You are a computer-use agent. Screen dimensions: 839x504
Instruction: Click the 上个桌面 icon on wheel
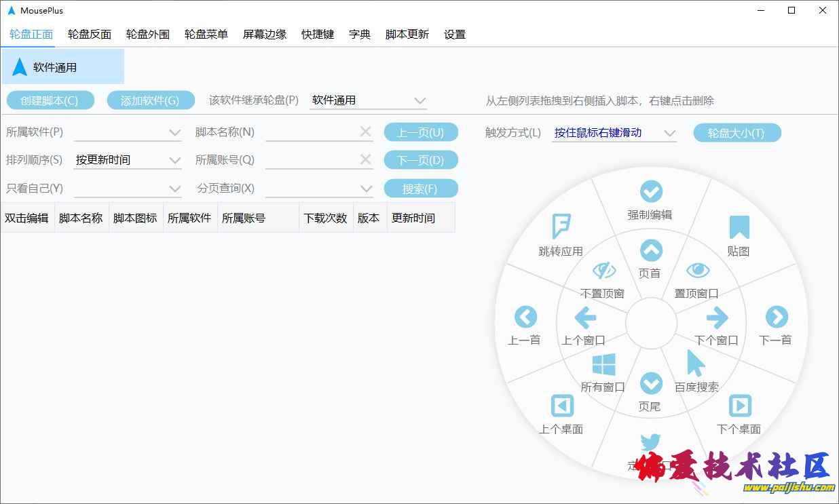coord(561,406)
